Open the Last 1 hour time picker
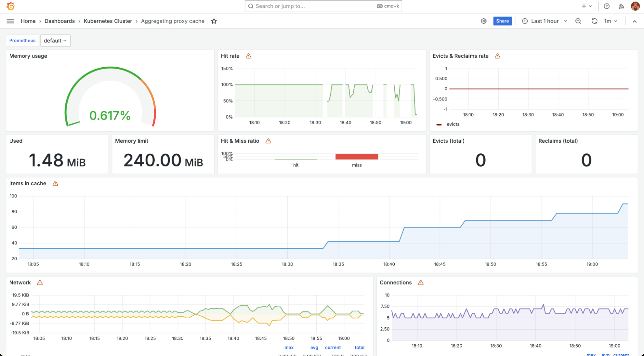Image resolution: width=644 pixels, height=356 pixels. pos(544,21)
